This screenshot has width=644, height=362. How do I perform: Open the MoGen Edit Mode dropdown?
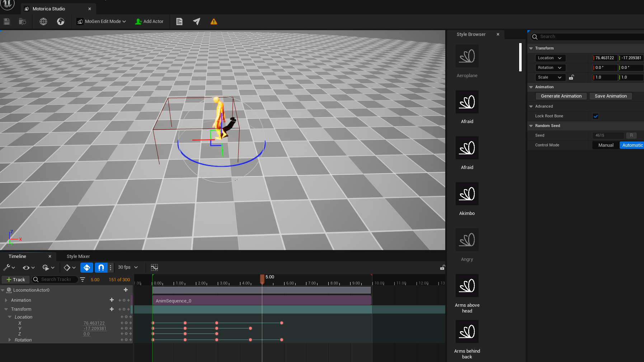(102, 22)
